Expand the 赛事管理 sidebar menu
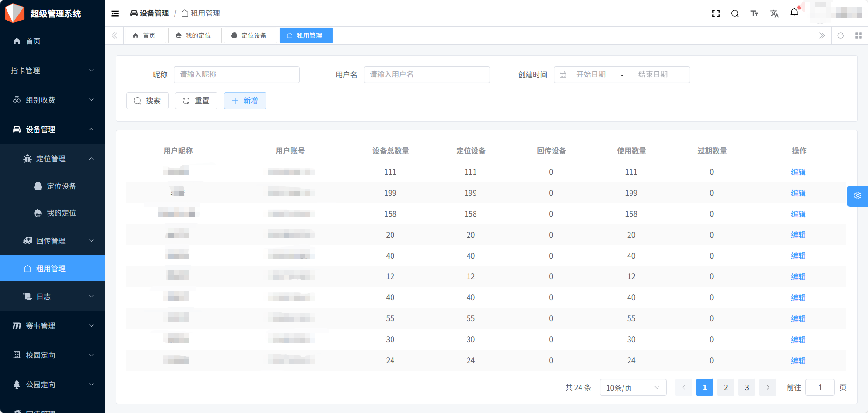Viewport: 868px width, 413px height. [52, 326]
